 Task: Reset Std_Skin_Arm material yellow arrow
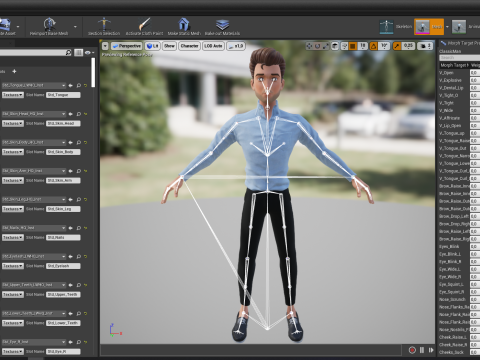(x=86, y=171)
